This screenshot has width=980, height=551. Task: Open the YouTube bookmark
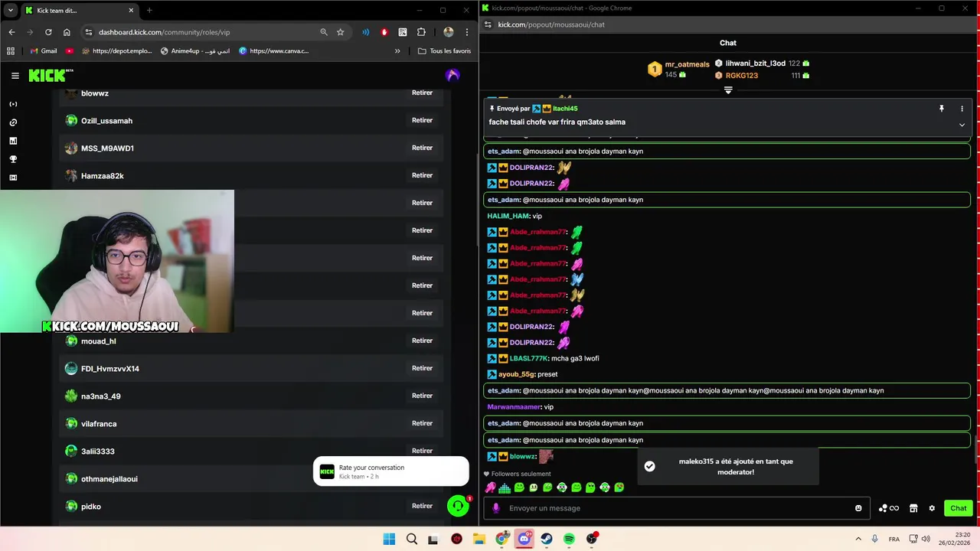click(x=70, y=51)
